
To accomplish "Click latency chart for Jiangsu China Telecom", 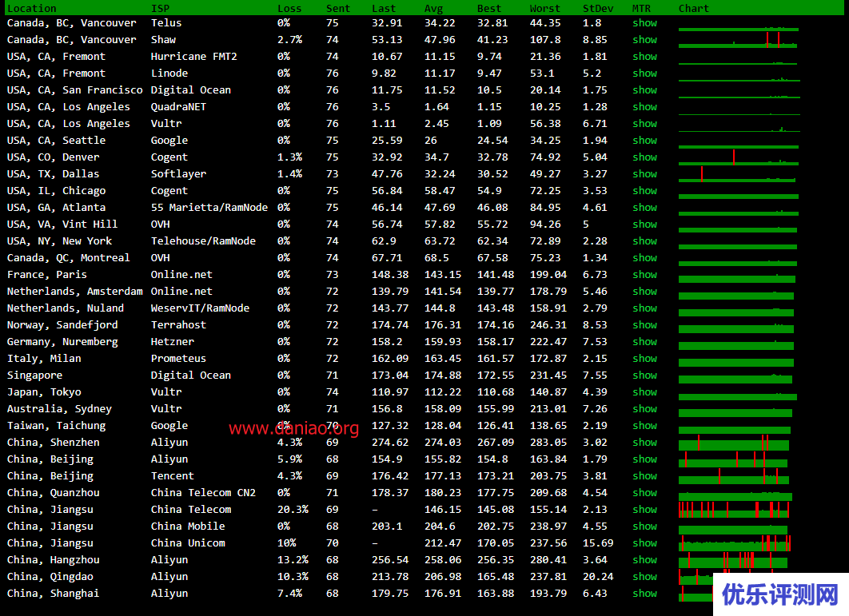I will coord(734,510).
